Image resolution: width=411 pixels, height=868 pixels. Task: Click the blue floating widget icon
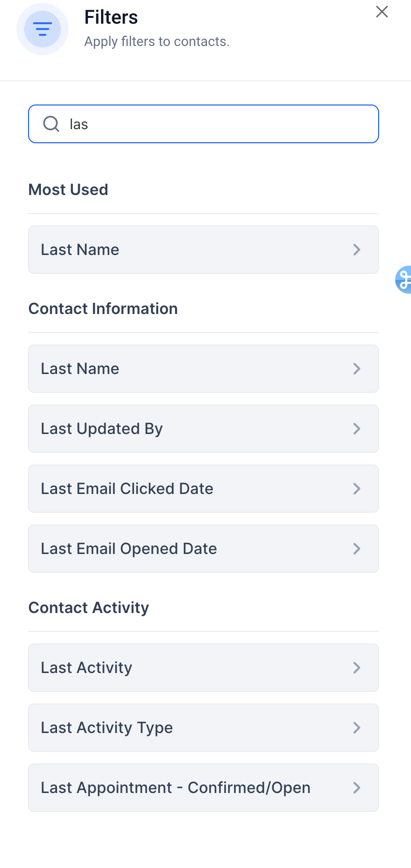point(404,279)
